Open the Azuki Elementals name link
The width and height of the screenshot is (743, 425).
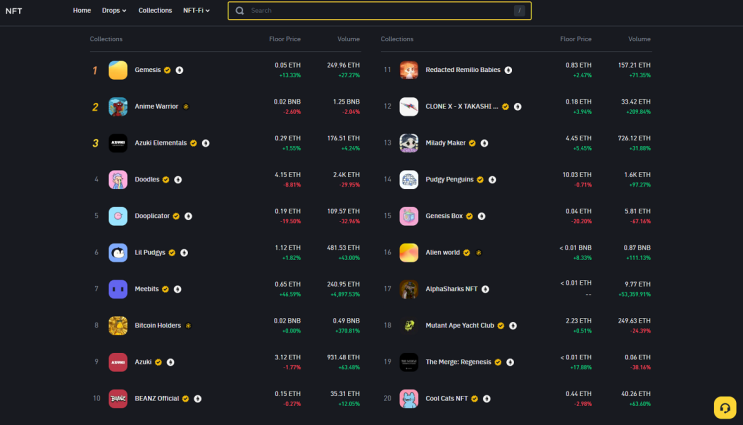tap(161, 143)
